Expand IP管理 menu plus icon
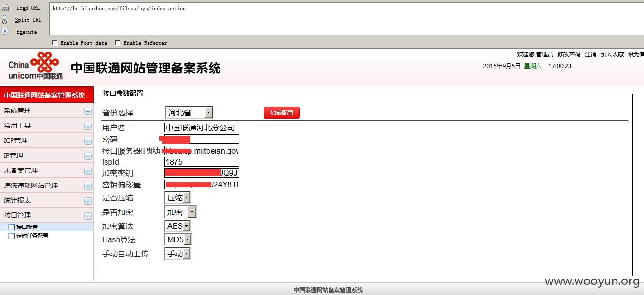Image resolution: width=644 pixels, height=295 pixels. click(x=88, y=156)
